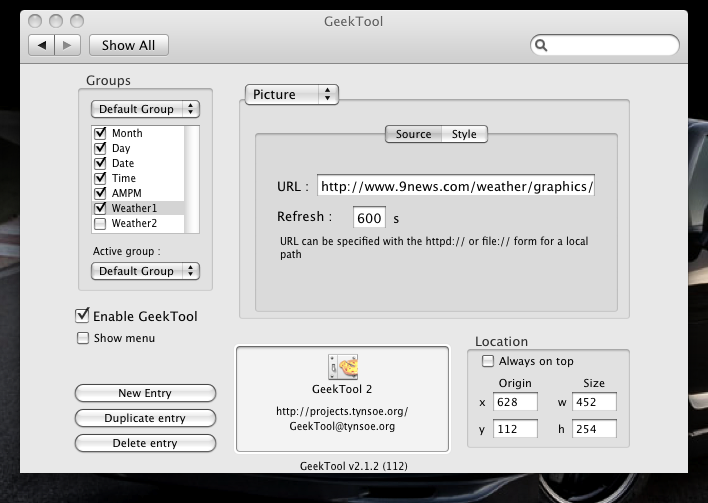The image size is (708, 503).
Task: Click the Delete entry button
Action: pos(145,443)
